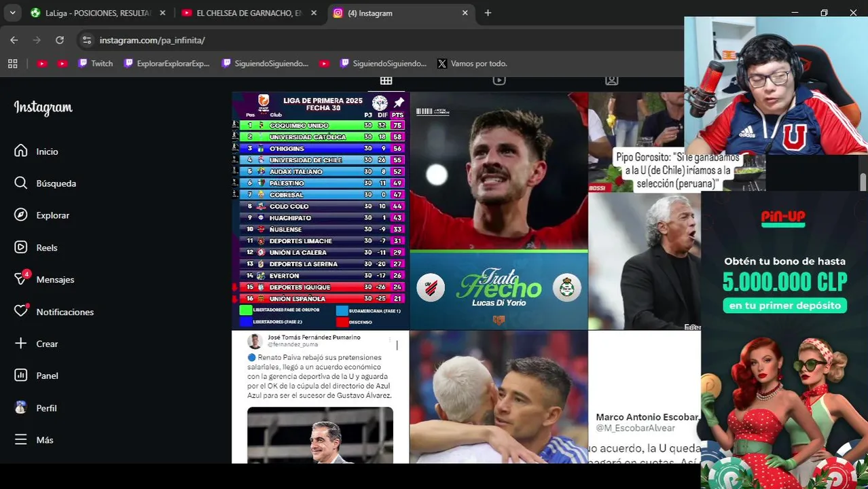Click the pinned post pin icon
Viewport: 868px width, 489px height.
pyautogui.click(x=399, y=103)
